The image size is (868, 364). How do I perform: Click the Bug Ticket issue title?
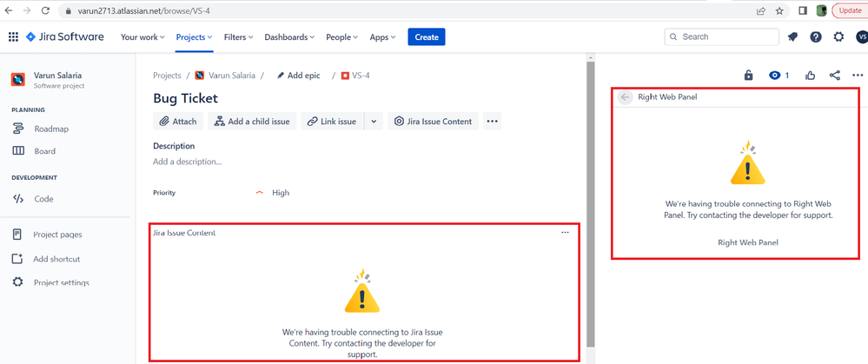(x=185, y=98)
